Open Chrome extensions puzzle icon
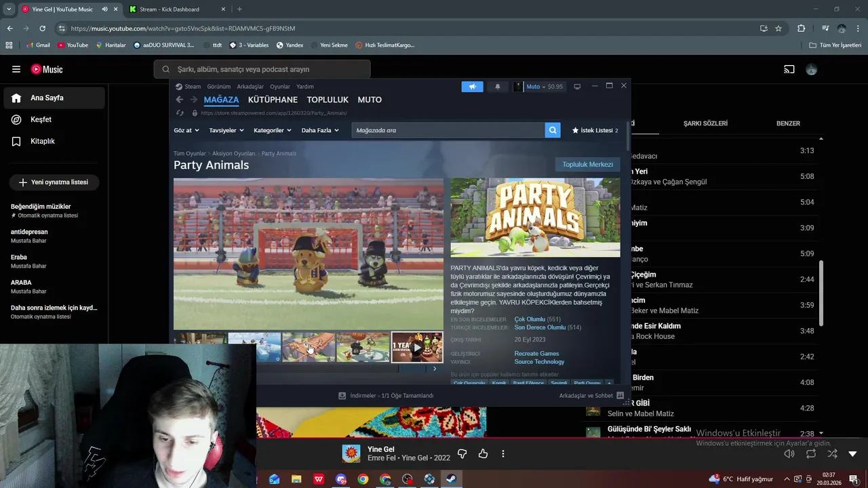This screenshot has height=488, width=868. [801, 28]
